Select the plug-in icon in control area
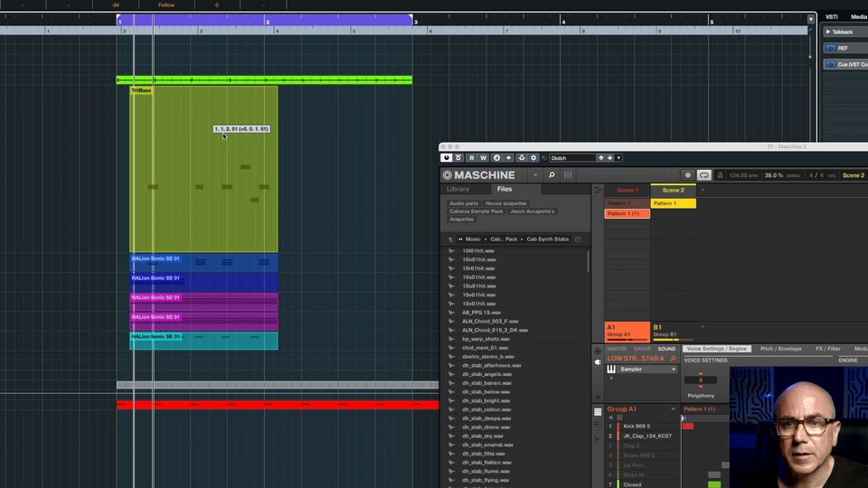The height and width of the screenshot is (488, 868). coord(598,361)
